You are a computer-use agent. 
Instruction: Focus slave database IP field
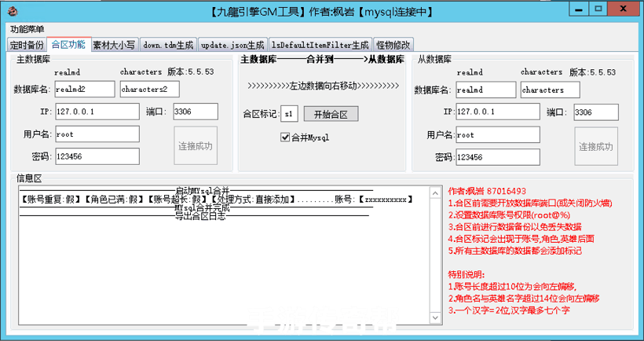tap(498, 112)
